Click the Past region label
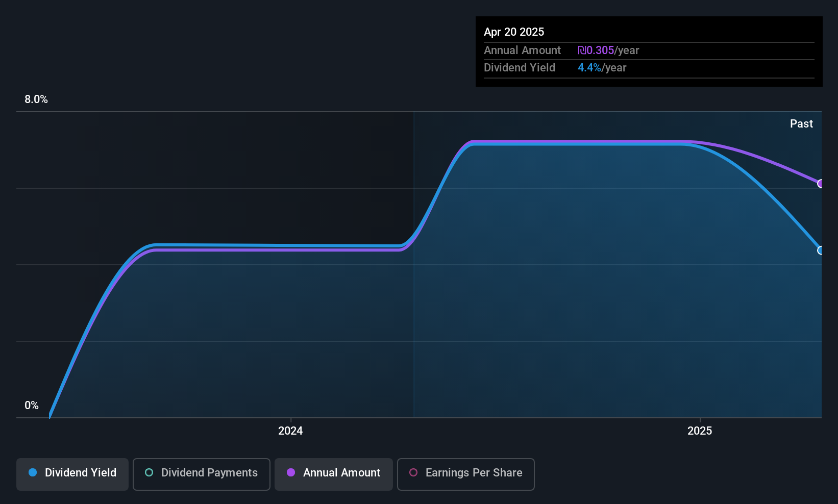 pos(801,124)
